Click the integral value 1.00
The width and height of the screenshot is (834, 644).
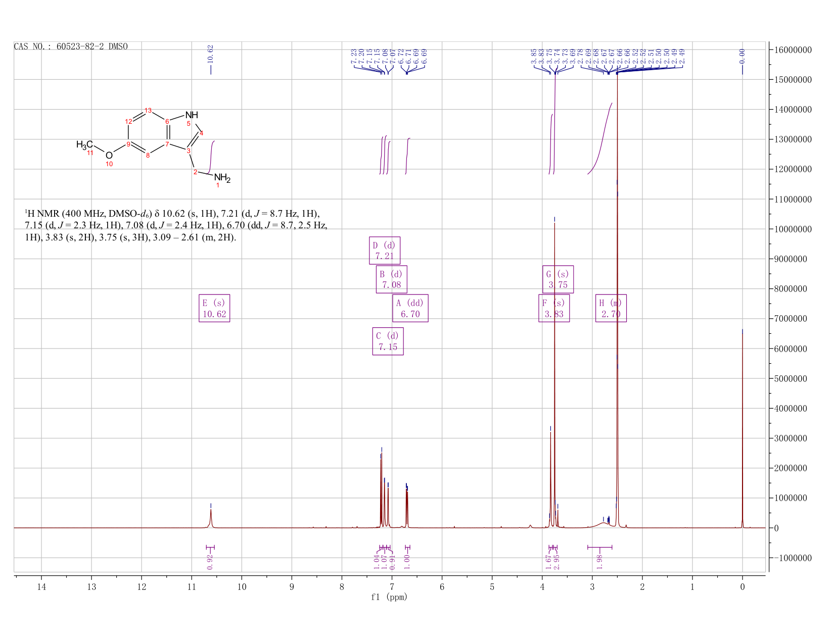(x=407, y=562)
